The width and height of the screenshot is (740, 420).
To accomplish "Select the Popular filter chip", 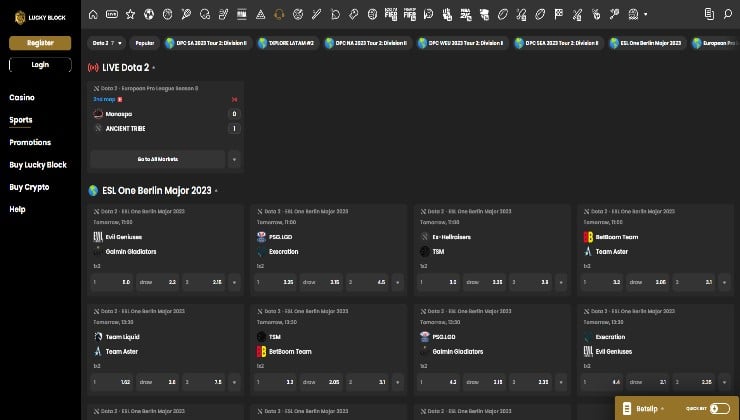I will point(145,43).
